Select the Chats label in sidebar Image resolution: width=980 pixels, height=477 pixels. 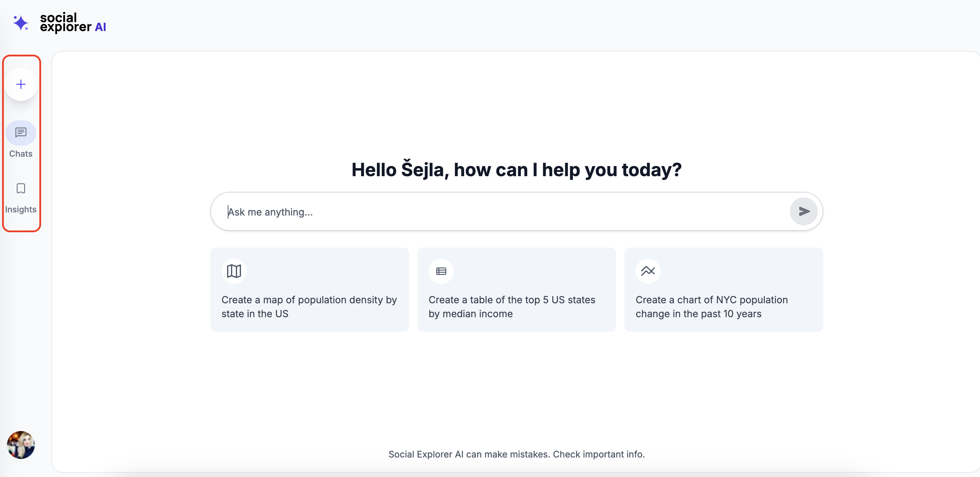click(21, 154)
